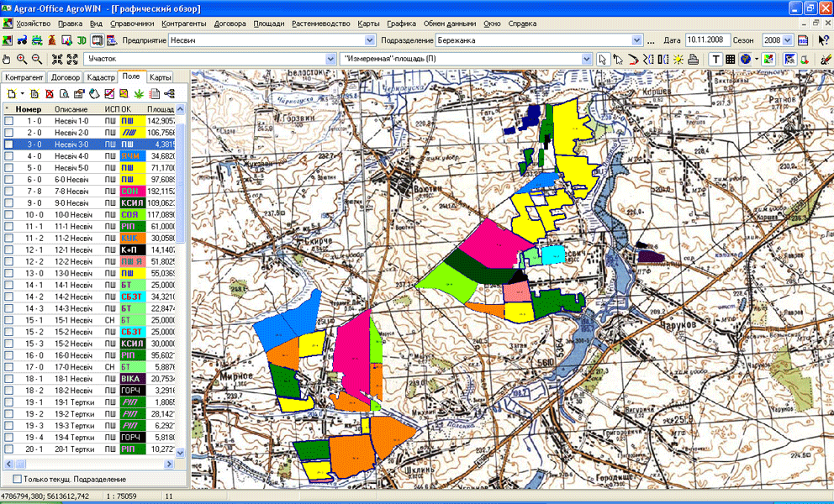The image size is (834, 504).
Task: Click the paintbrush icon at toolbar end
Action: point(826,59)
